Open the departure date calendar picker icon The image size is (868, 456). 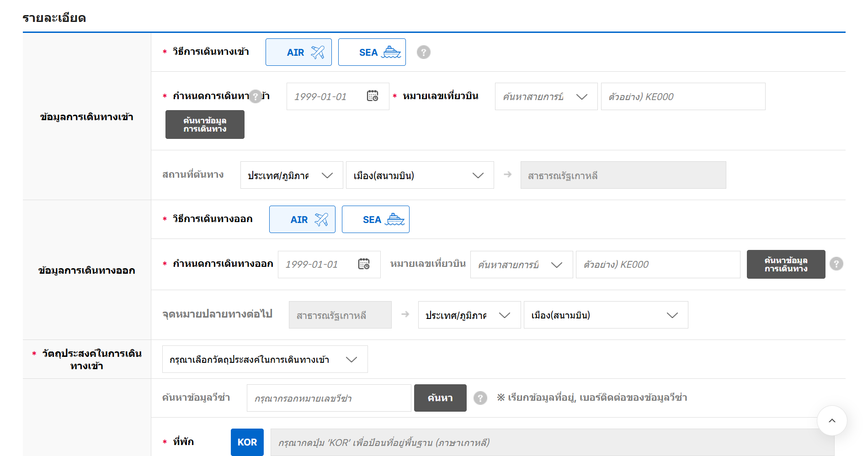tap(364, 264)
